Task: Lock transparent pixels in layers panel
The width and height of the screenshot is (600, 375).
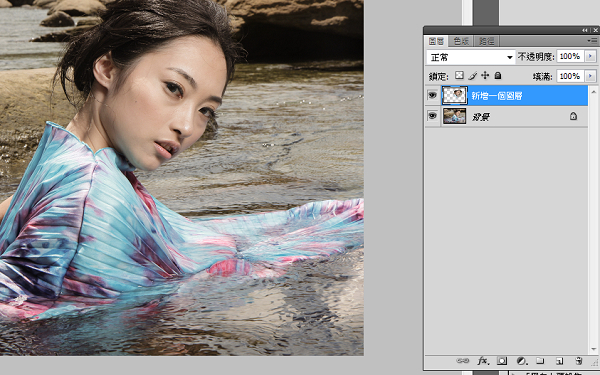Action: (x=459, y=75)
